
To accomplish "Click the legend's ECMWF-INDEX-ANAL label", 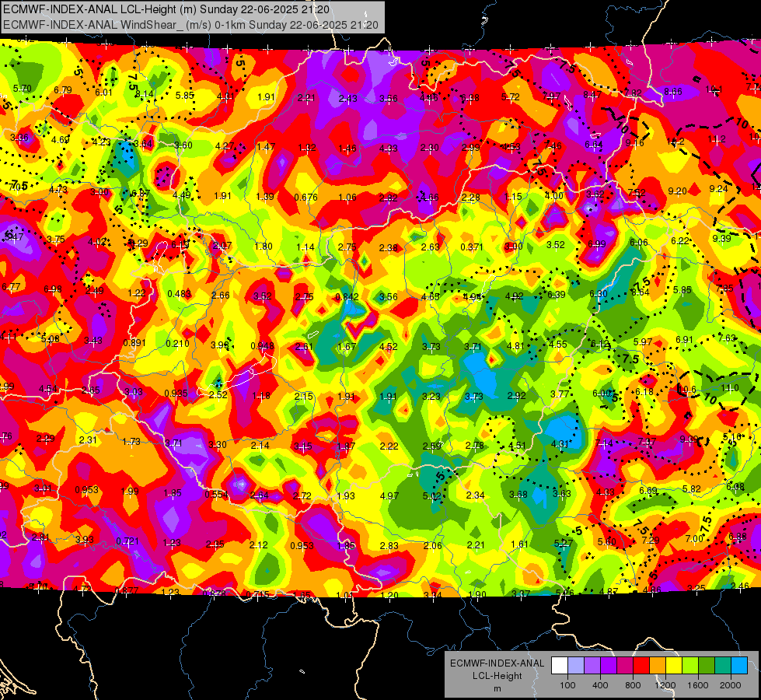I will tap(497, 663).
